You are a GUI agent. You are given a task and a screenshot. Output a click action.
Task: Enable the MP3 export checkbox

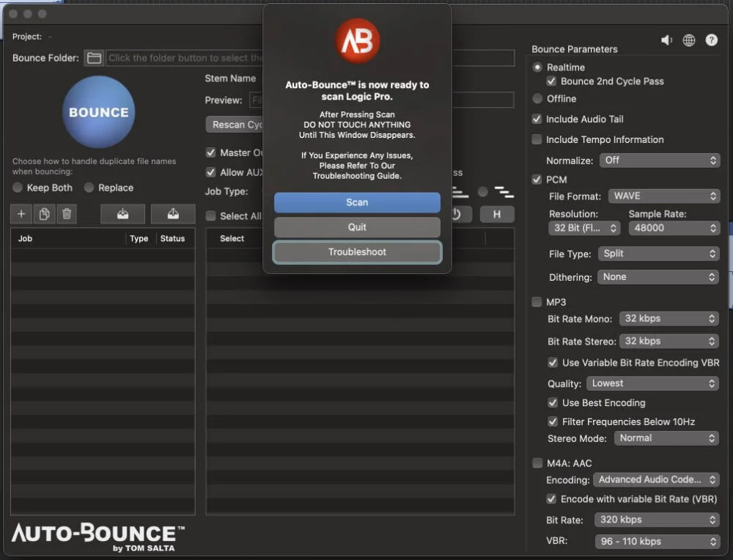pyautogui.click(x=537, y=301)
